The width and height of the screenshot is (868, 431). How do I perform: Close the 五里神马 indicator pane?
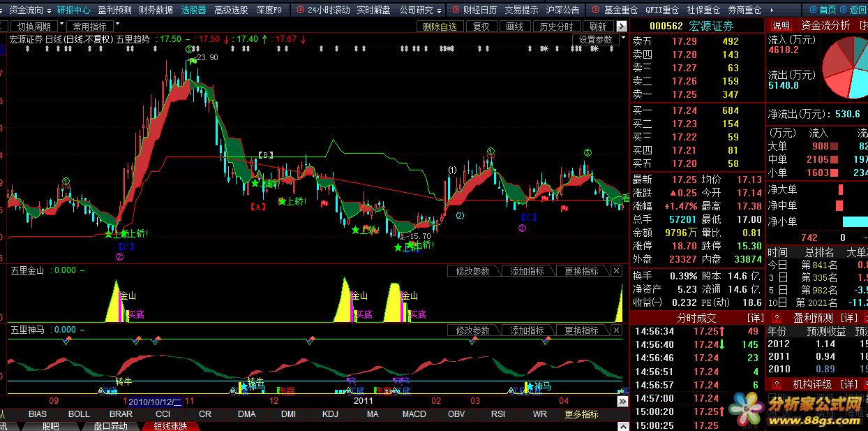[616, 330]
